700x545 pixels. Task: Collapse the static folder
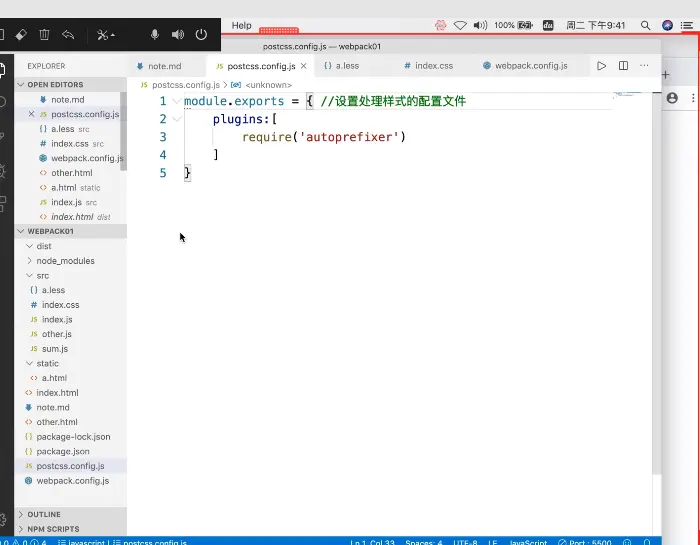[x=71, y=363]
